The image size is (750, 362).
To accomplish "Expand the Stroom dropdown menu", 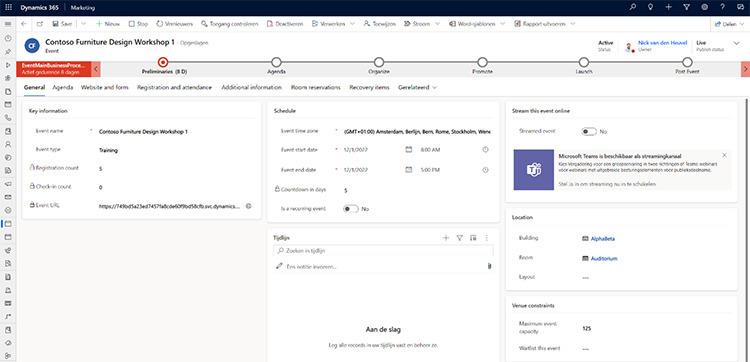I will (x=437, y=24).
